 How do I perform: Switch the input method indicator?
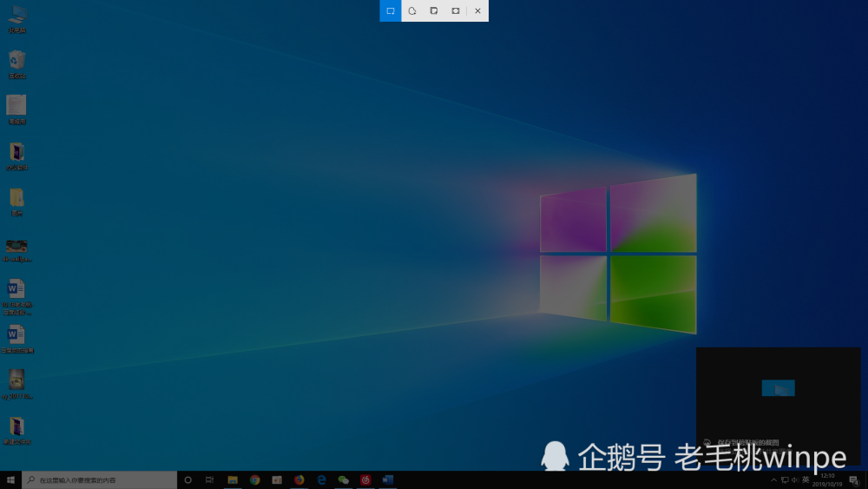[806, 480]
